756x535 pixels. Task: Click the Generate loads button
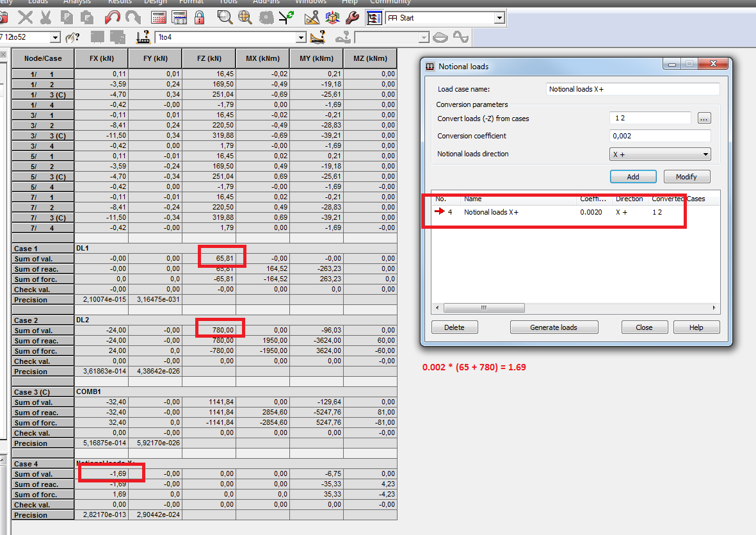pyautogui.click(x=553, y=327)
